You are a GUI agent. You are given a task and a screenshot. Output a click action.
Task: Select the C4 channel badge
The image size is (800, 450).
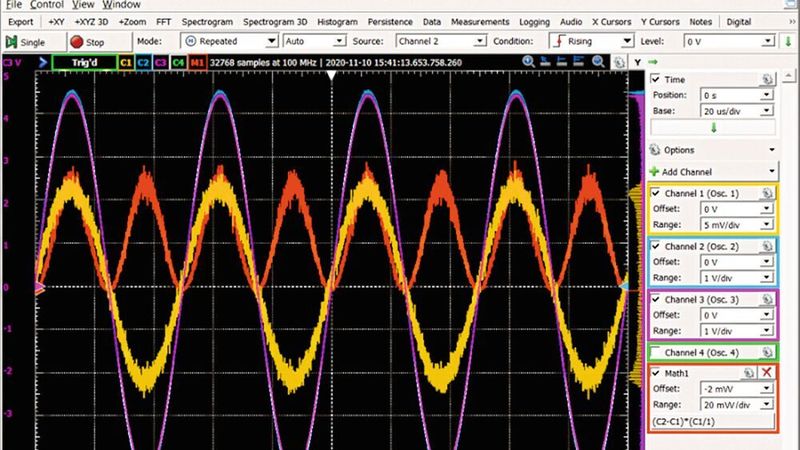[178, 63]
